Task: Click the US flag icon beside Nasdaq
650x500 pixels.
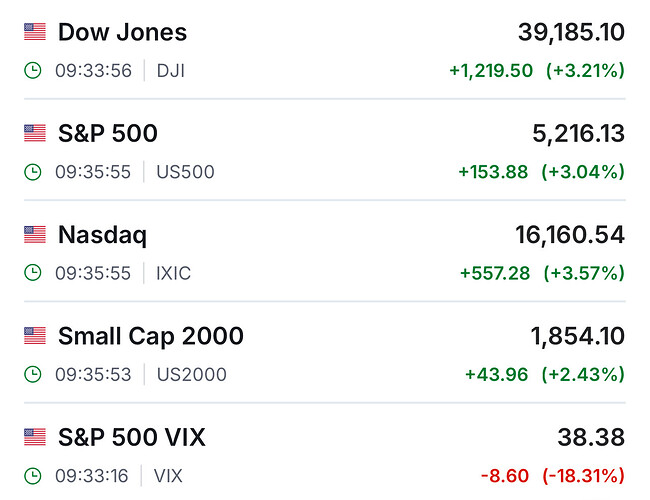Action: [x=35, y=235]
